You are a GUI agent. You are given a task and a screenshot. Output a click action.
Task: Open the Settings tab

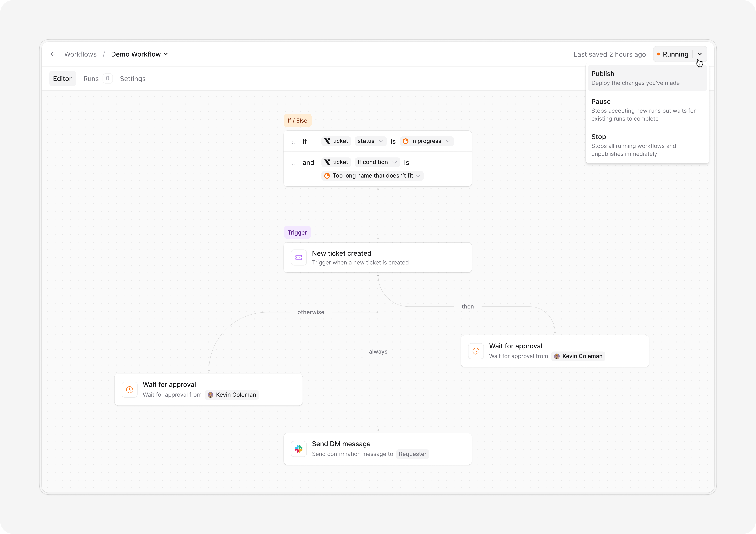click(x=133, y=79)
